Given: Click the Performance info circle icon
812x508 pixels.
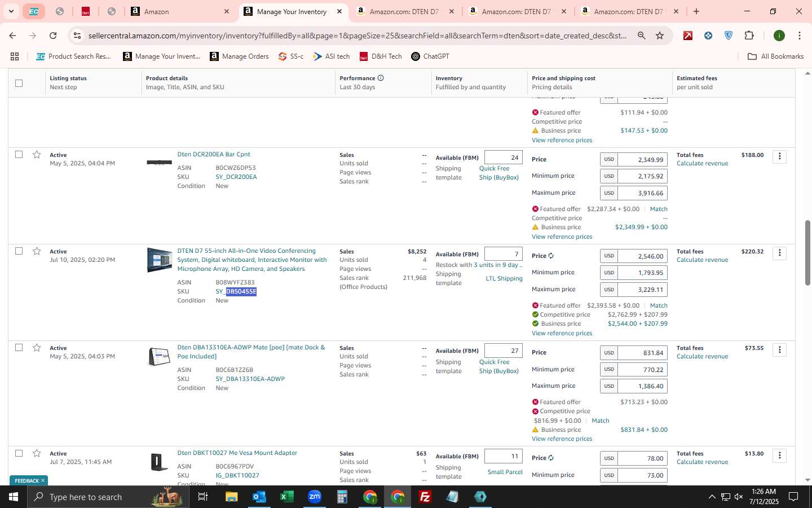Looking at the screenshot, I should coord(381,78).
